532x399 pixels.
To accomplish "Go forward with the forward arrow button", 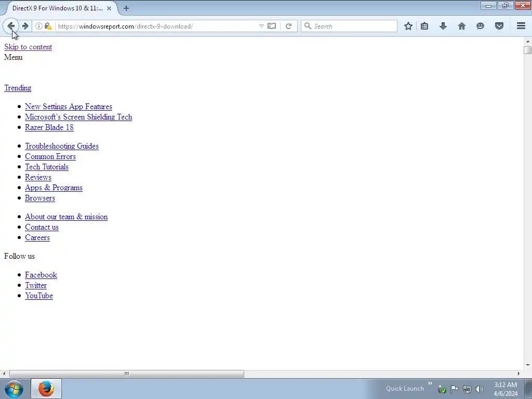I will click(25, 26).
